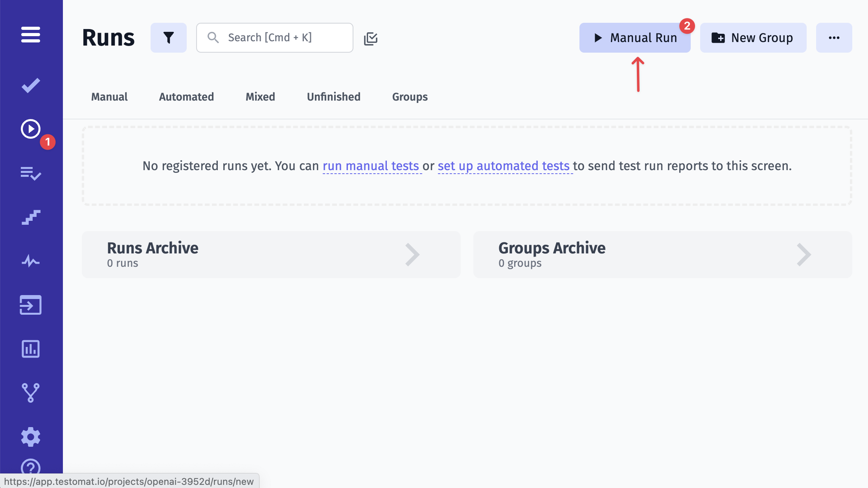This screenshot has width=868, height=488.
Task: Switch to the Groups tab
Action: click(410, 97)
